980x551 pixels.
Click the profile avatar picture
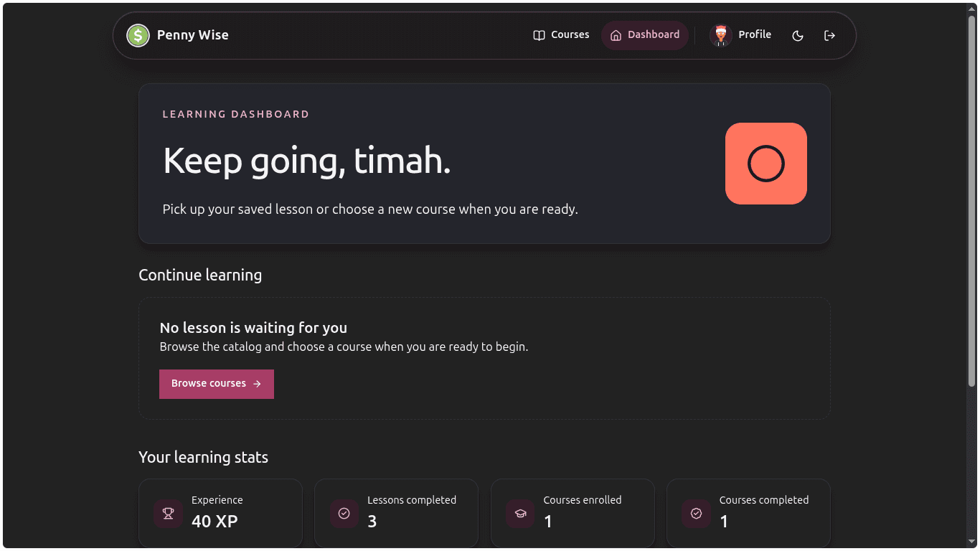(x=721, y=35)
